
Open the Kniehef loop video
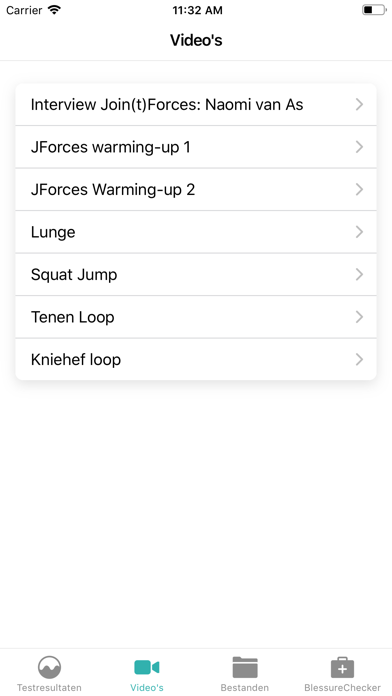(x=196, y=360)
